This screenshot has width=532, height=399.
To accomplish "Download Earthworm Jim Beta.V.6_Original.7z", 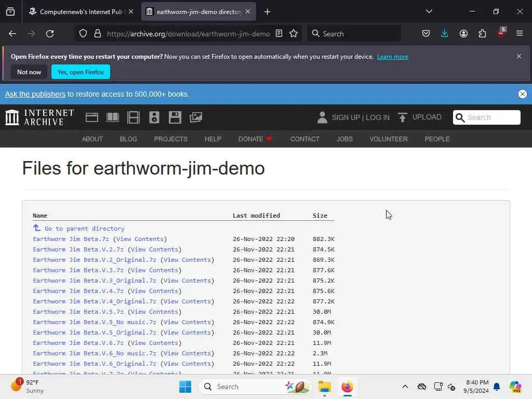I will pyautogui.click(x=95, y=364).
